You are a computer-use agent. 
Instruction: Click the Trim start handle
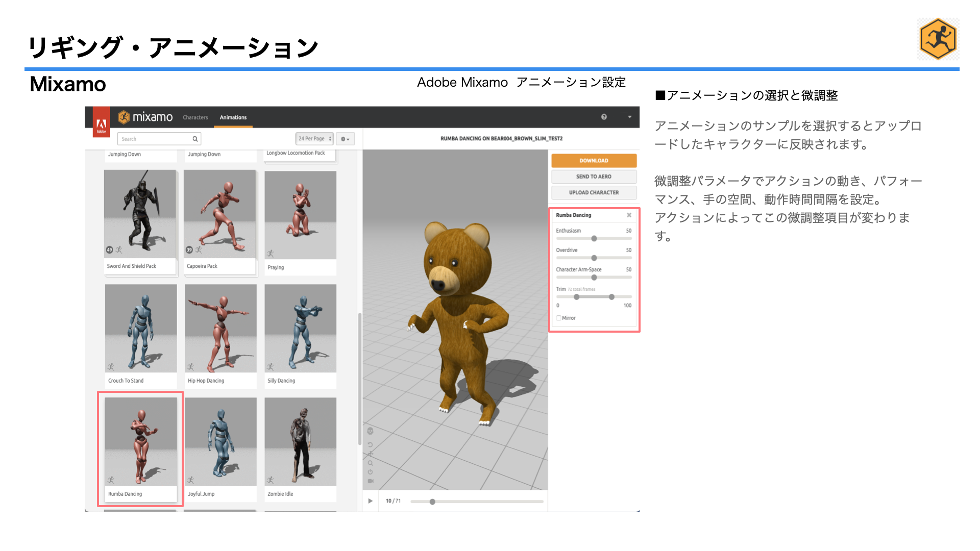[577, 297]
